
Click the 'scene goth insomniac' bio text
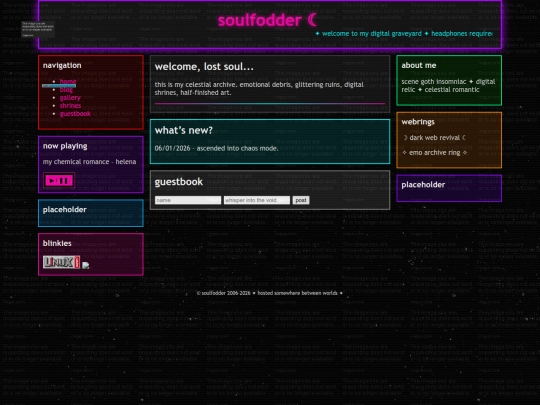(x=448, y=86)
